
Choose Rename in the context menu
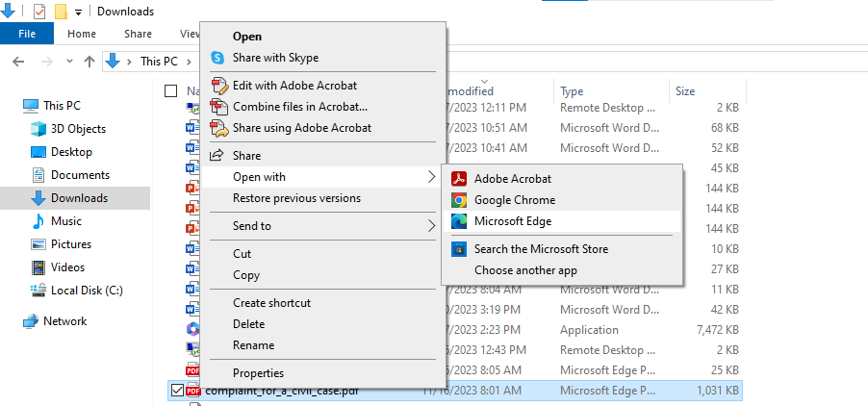pos(253,345)
